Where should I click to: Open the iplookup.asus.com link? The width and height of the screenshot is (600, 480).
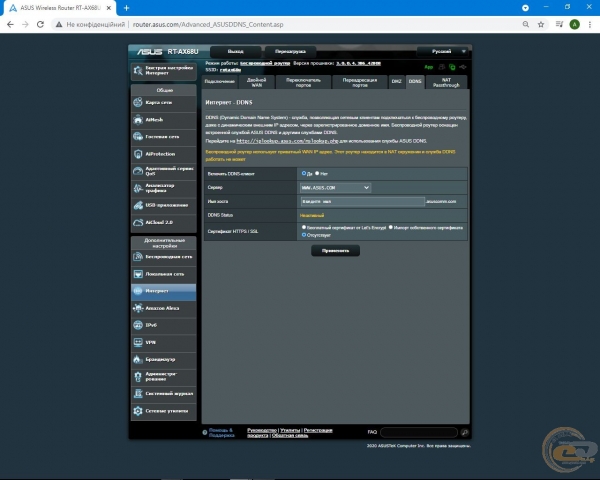(287, 141)
